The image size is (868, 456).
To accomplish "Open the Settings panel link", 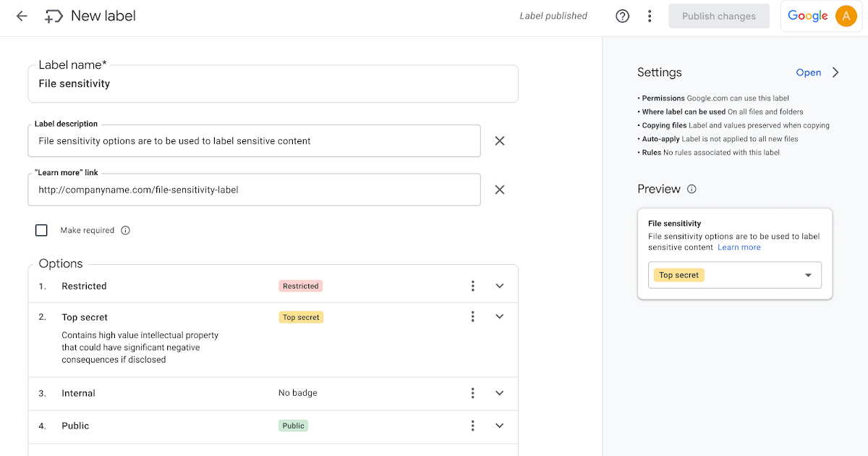I will pos(808,72).
